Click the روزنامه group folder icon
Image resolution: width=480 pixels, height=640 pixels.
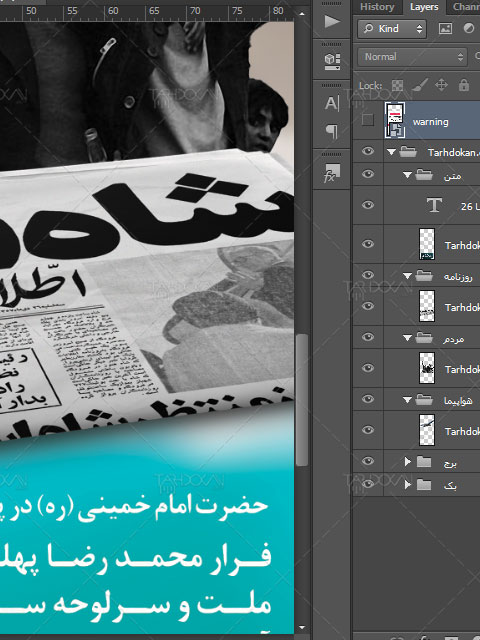pos(424,276)
